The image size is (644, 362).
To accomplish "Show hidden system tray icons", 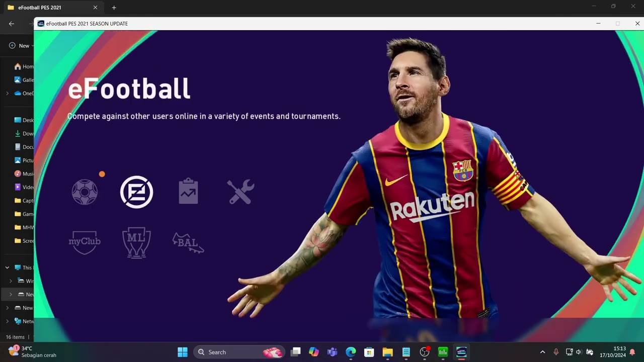I will coord(542,352).
